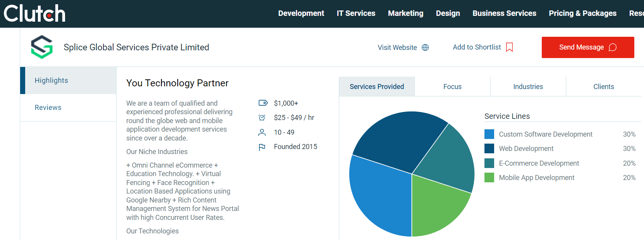The width and height of the screenshot is (644, 240).
Task: Click the Splice Global Services logo
Action: pyautogui.click(x=42, y=47)
